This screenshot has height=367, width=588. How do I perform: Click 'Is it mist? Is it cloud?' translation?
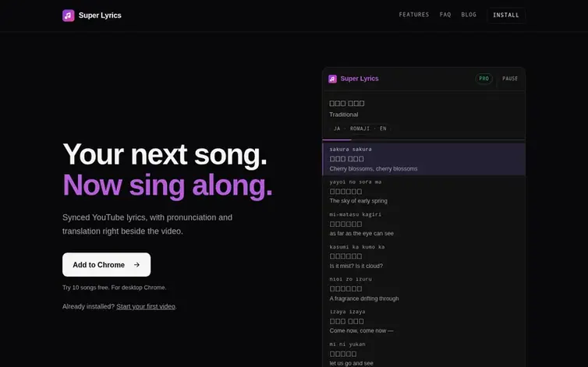point(356,266)
